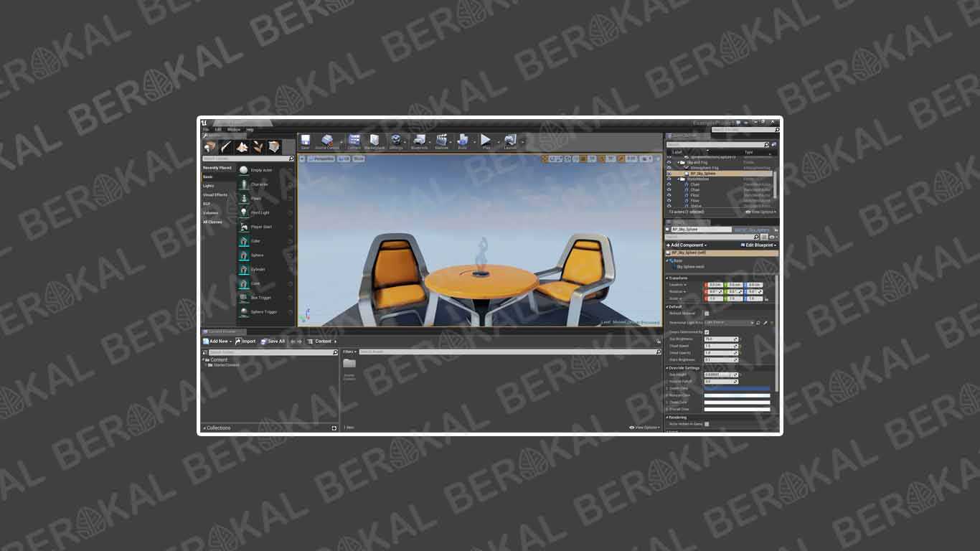This screenshot has height=551, width=980.
Task: Save the level using the Save toolbar icon
Action: click(305, 141)
